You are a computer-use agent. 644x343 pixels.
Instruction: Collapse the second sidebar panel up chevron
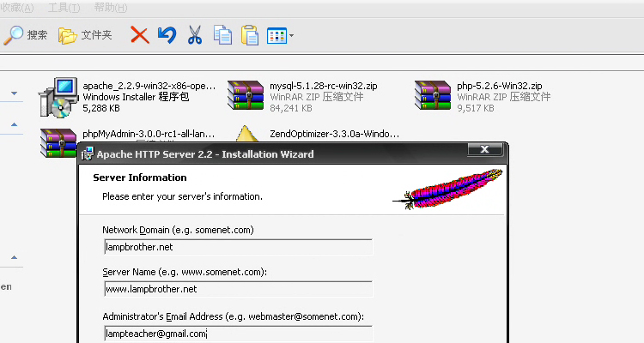14,124
